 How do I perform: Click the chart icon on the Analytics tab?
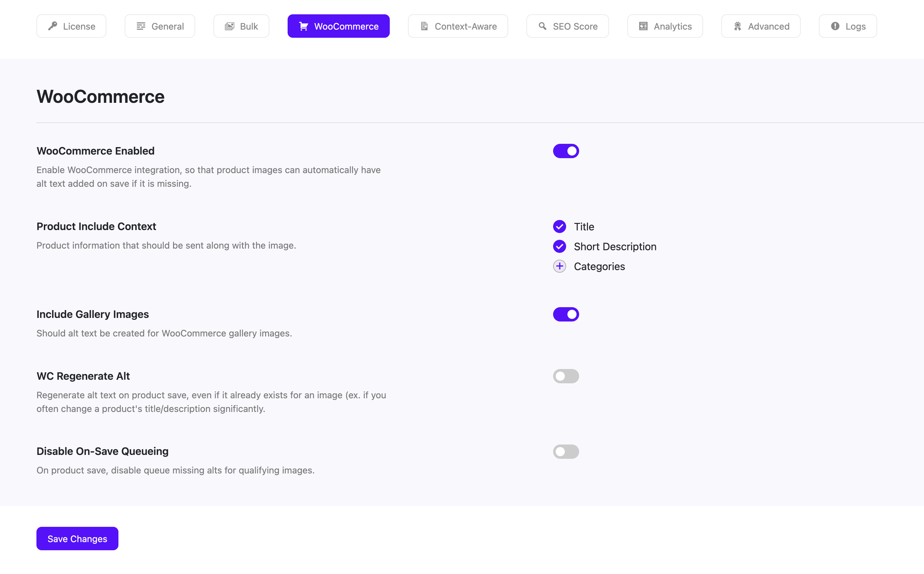coord(643,26)
